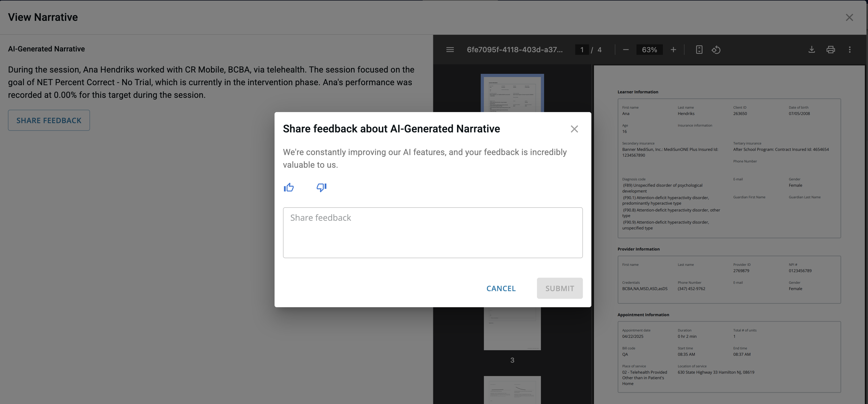Print the PDF document
The width and height of the screenshot is (868, 404).
click(x=831, y=50)
